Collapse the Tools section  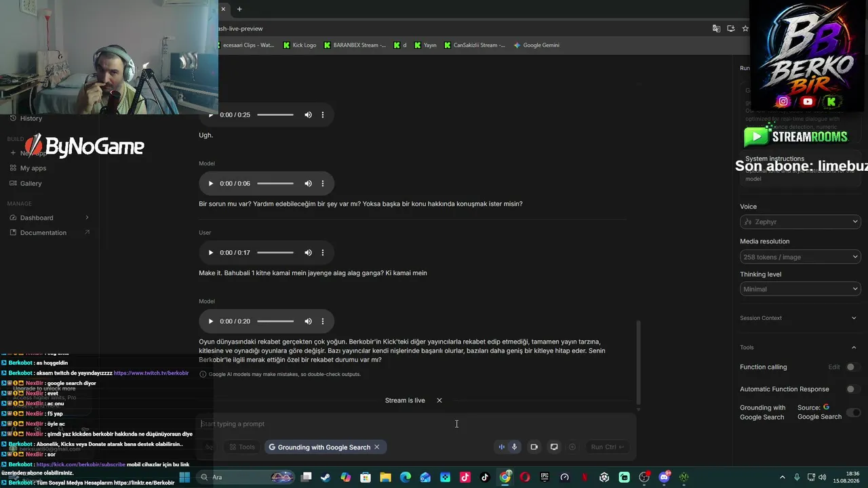(x=854, y=348)
